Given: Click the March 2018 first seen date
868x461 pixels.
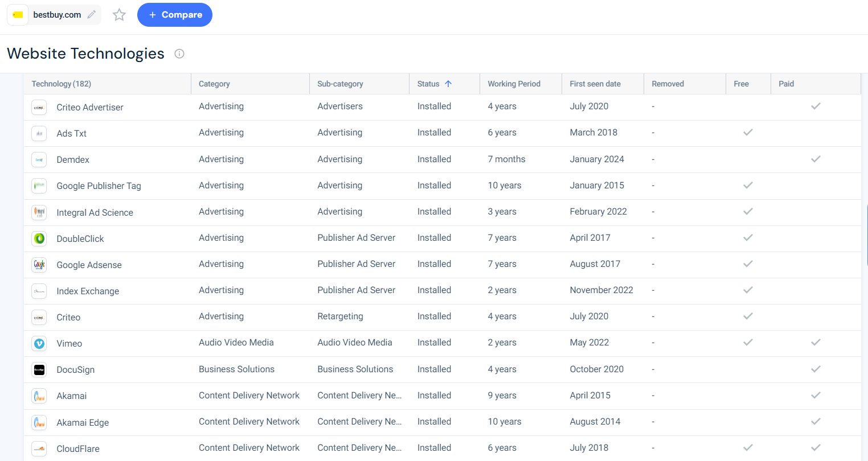Looking at the screenshot, I should pyautogui.click(x=593, y=132).
